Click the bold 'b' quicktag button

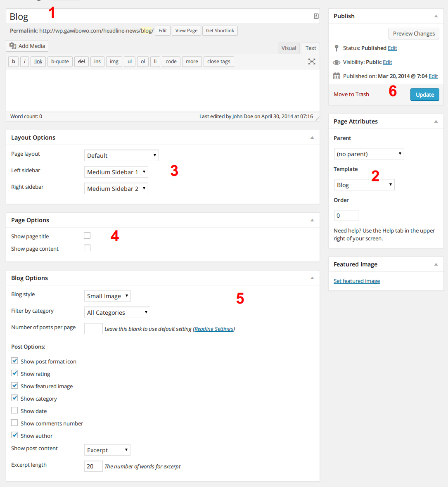point(14,62)
